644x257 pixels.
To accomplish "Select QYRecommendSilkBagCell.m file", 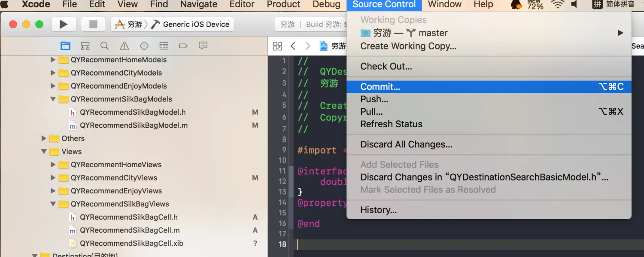I will (x=130, y=230).
